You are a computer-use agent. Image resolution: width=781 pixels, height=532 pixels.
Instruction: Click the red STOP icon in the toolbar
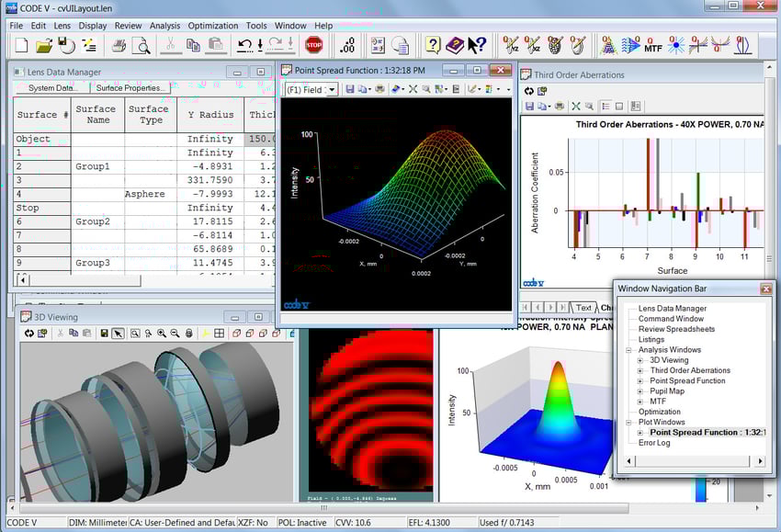tap(313, 45)
